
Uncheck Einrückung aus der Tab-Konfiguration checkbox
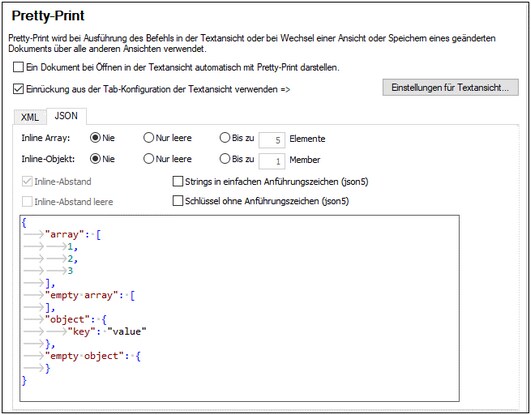(18, 89)
